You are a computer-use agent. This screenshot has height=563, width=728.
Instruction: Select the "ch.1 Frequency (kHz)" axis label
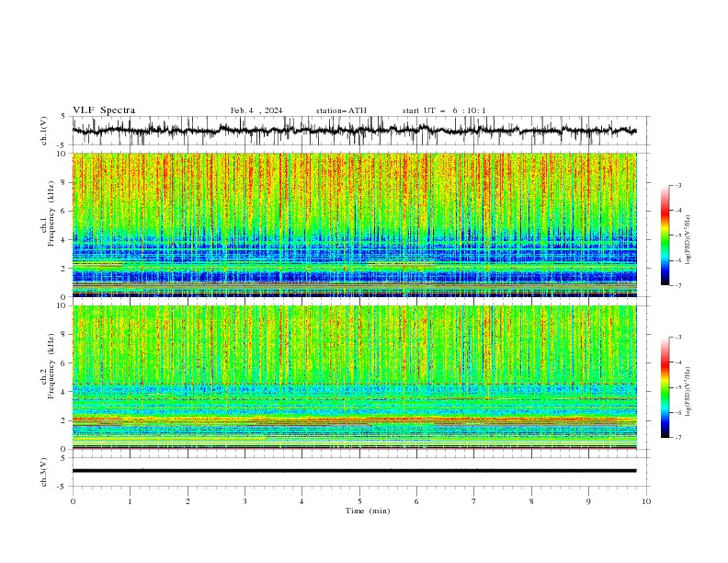(x=48, y=212)
